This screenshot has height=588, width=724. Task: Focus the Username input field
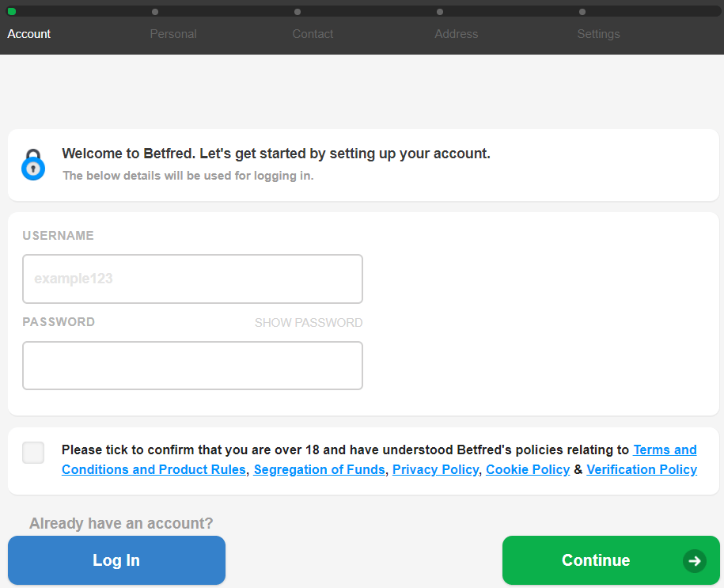click(192, 279)
